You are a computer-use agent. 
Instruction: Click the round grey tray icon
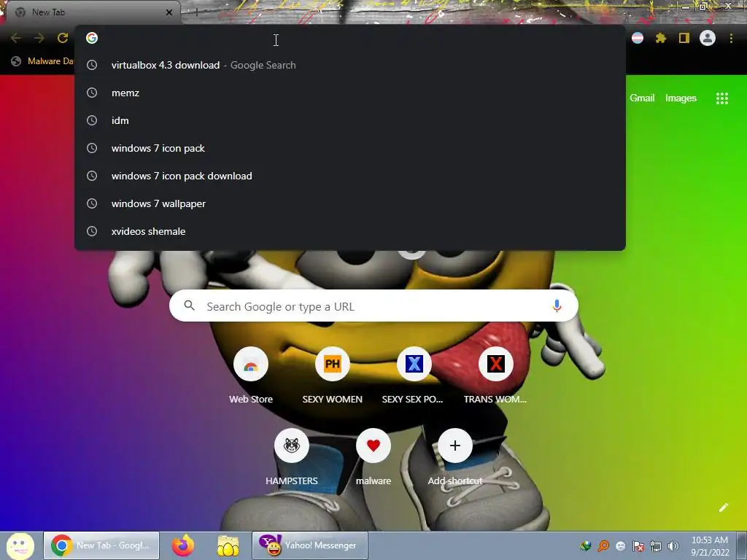621,546
